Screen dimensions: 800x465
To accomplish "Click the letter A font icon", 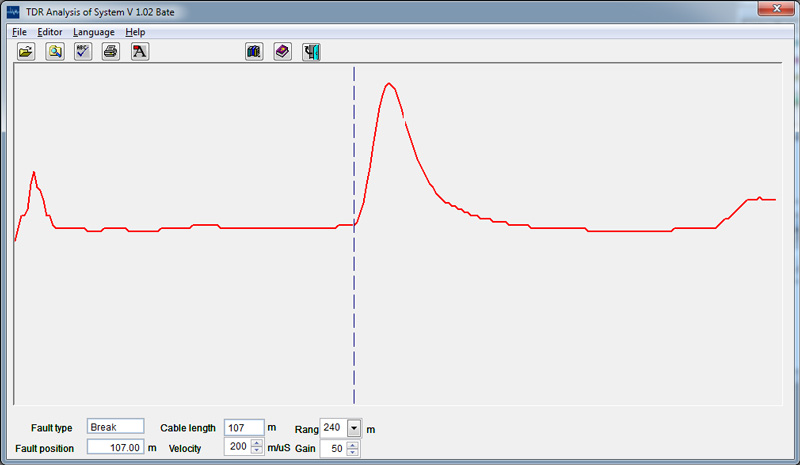I will tap(140, 51).
